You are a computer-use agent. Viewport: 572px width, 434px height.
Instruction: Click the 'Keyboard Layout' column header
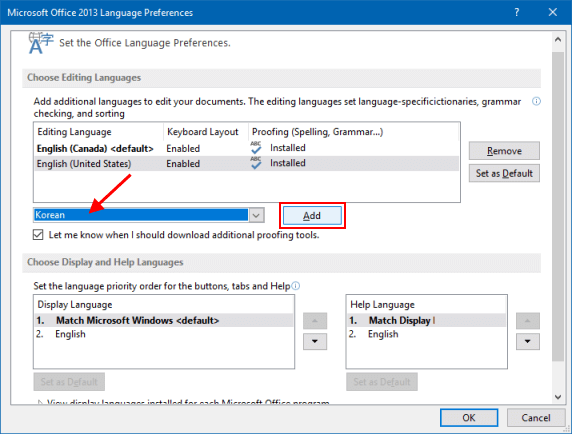tap(206, 132)
